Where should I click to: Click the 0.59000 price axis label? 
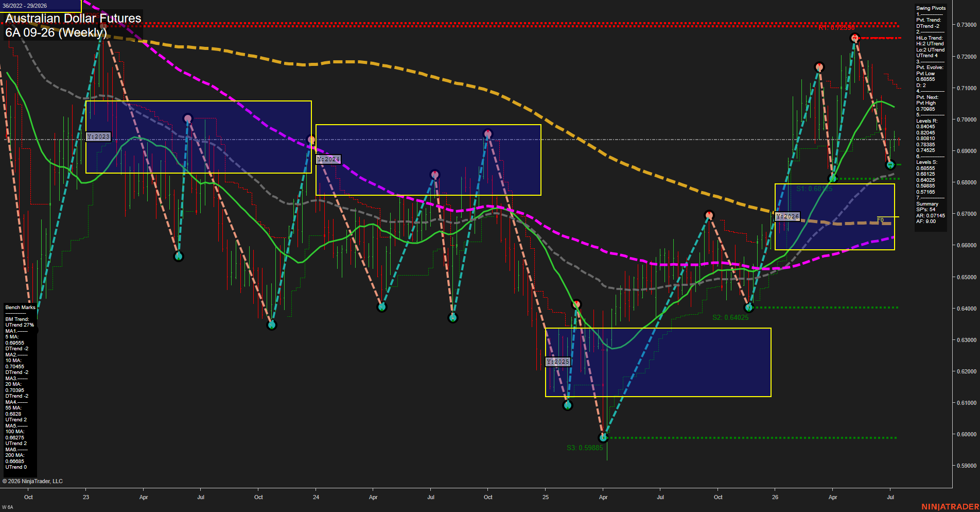966,466
